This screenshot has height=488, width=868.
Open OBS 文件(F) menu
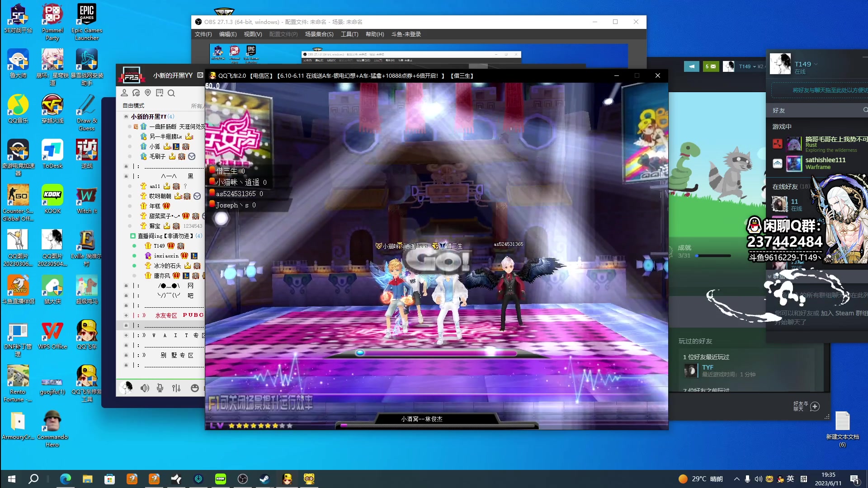203,34
